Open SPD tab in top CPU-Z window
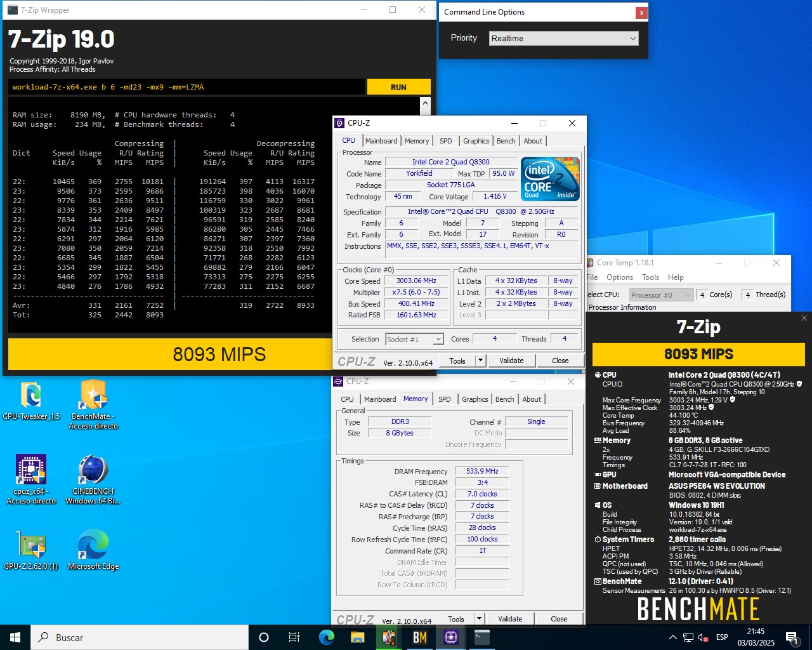 446,141
